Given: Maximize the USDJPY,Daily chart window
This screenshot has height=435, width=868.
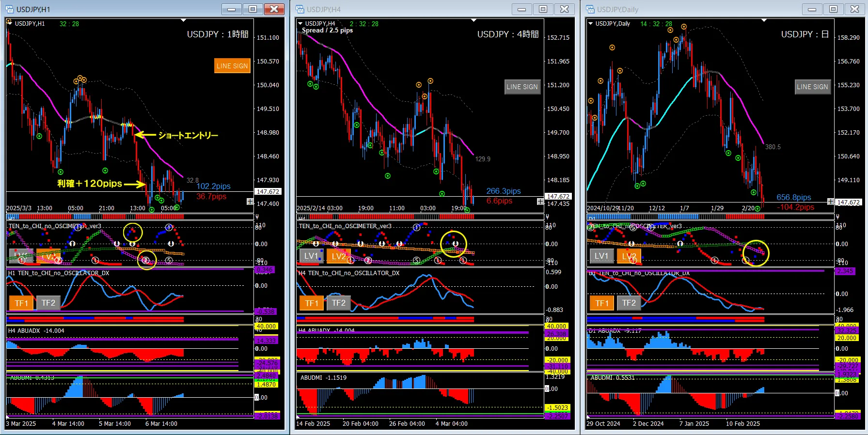Looking at the screenshot, I should [834, 9].
